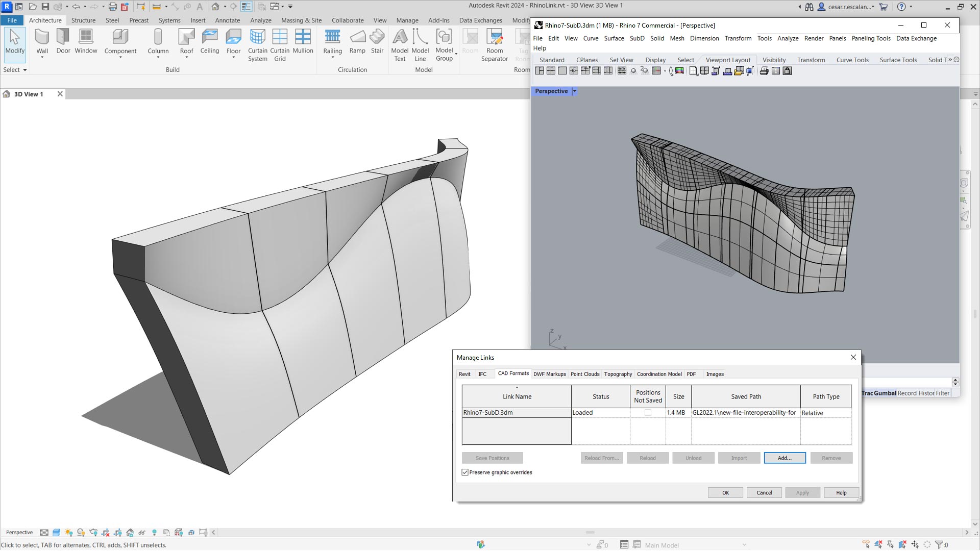This screenshot has width=980, height=551.
Task: Toggle Positions Not Saved for Rhino7-SubD.3dm
Action: click(648, 412)
